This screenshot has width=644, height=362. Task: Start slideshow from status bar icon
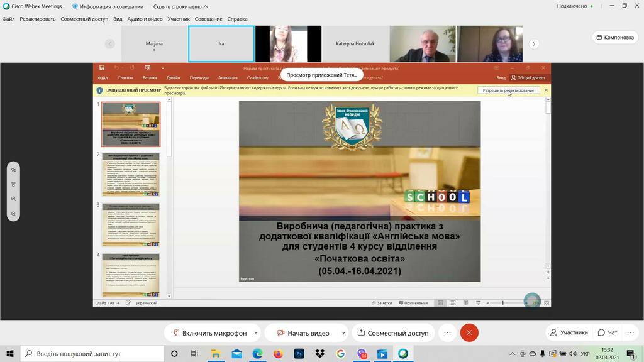point(479,303)
